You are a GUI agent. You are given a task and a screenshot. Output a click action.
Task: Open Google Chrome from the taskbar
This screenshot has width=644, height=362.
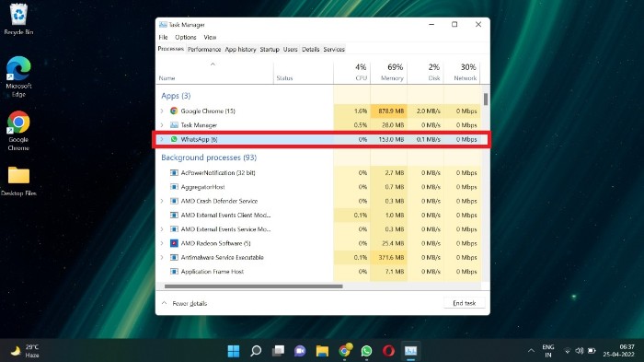[345, 350]
